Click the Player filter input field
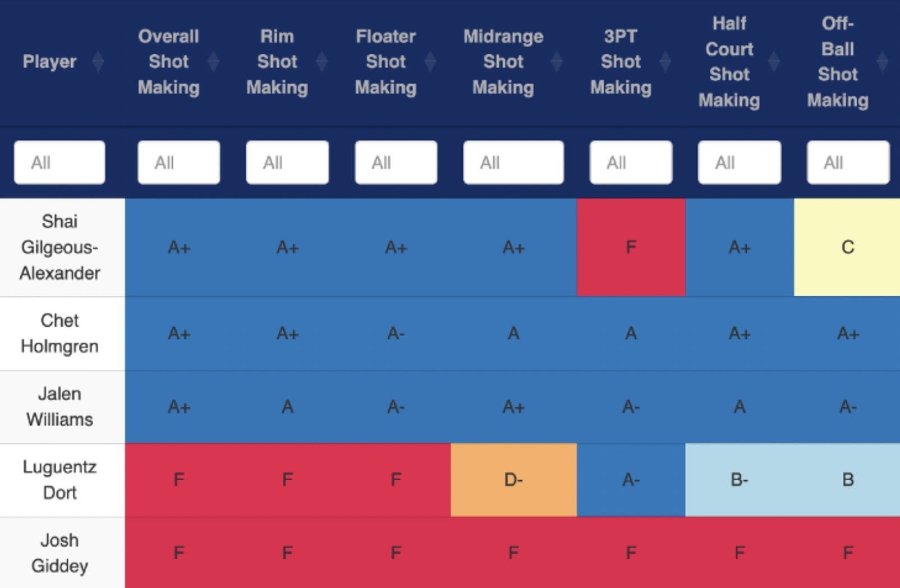This screenshot has width=900, height=588. [59, 163]
